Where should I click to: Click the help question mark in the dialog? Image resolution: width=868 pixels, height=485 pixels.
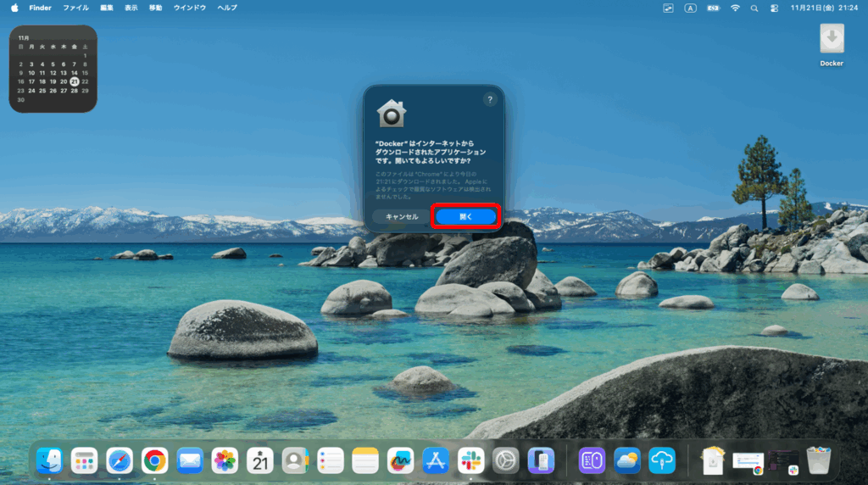click(x=489, y=99)
